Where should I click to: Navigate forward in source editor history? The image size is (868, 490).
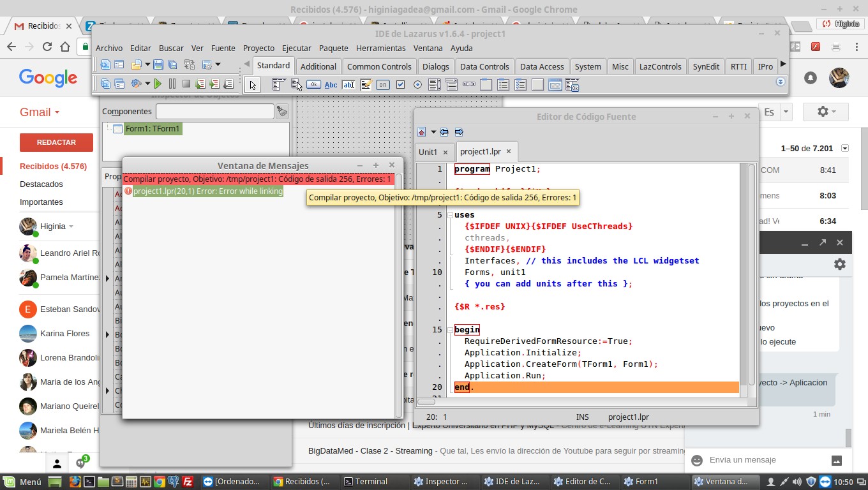[x=459, y=132]
